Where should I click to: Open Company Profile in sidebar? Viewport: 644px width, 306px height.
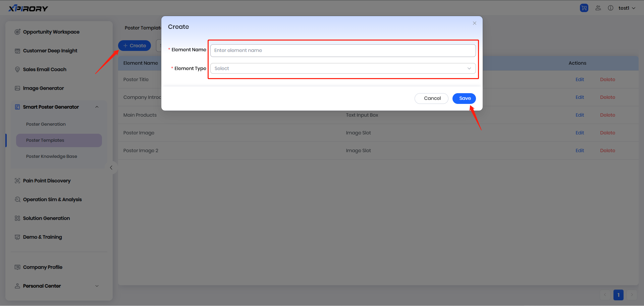coord(43,267)
